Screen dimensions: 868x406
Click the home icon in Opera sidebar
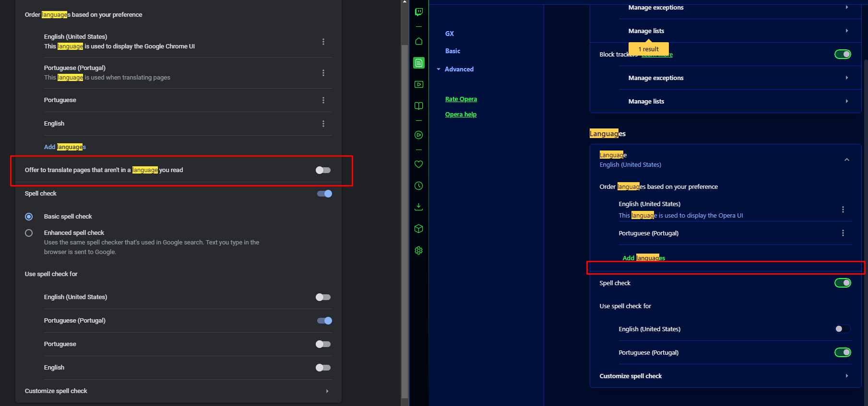click(419, 41)
